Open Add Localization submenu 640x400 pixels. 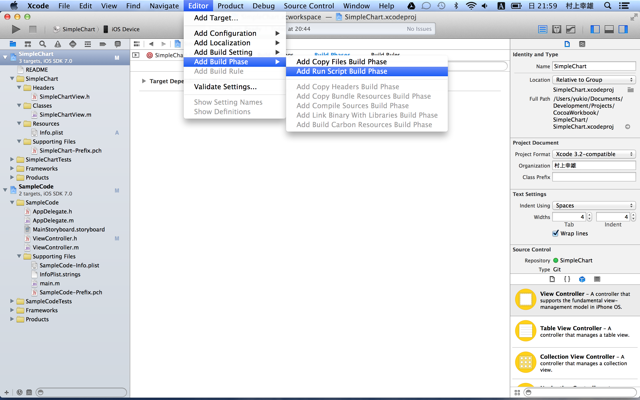point(235,42)
